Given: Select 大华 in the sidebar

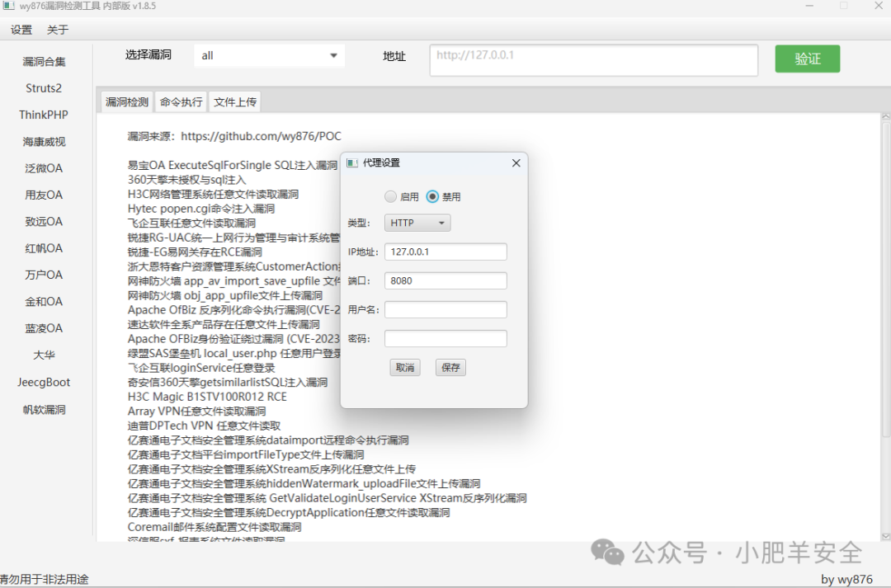Looking at the screenshot, I should click(x=44, y=355).
